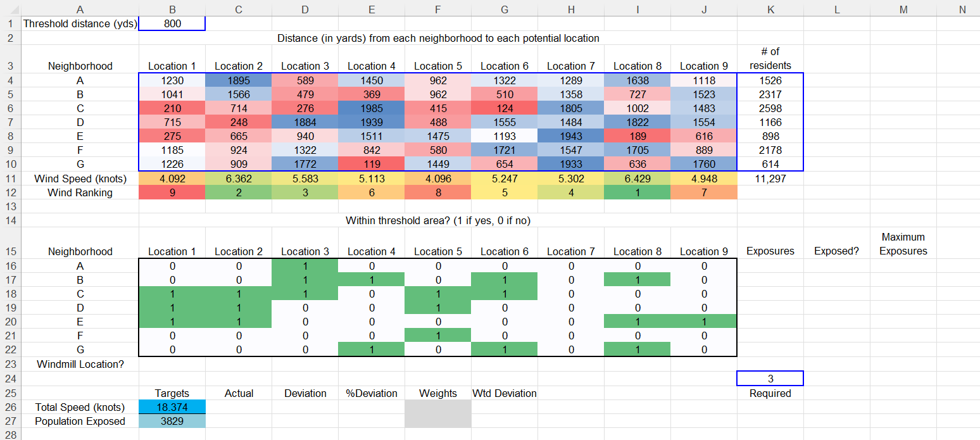980x440 pixels.
Task: Click the red cell showing 119
Action: [x=372, y=164]
